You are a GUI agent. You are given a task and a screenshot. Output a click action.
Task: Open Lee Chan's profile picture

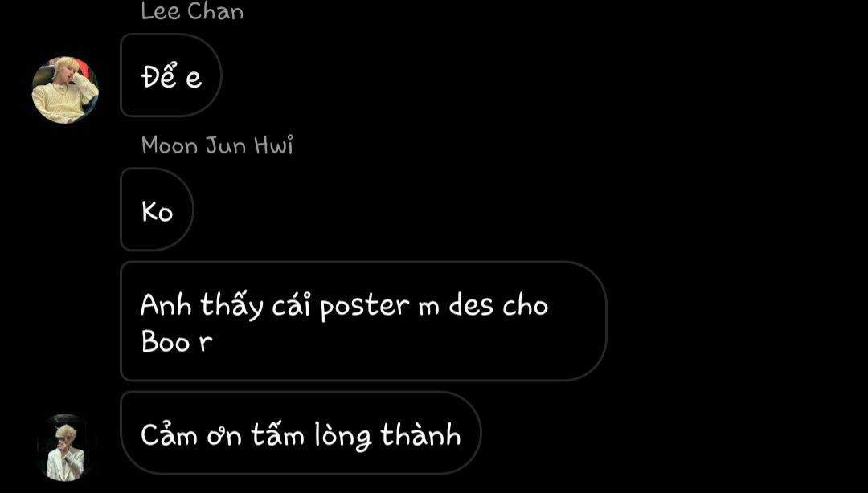65,90
